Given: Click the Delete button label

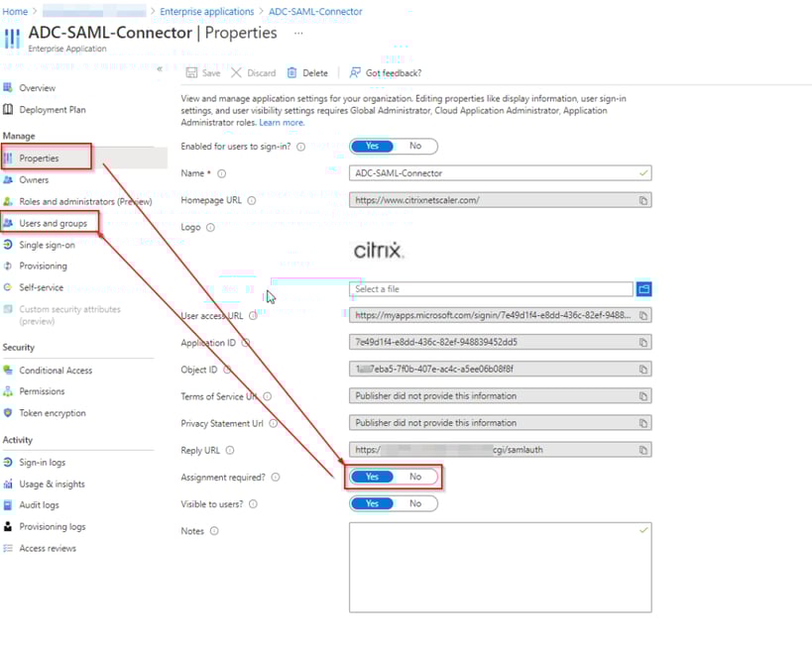Looking at the screenshot, I should coord(315,73).
